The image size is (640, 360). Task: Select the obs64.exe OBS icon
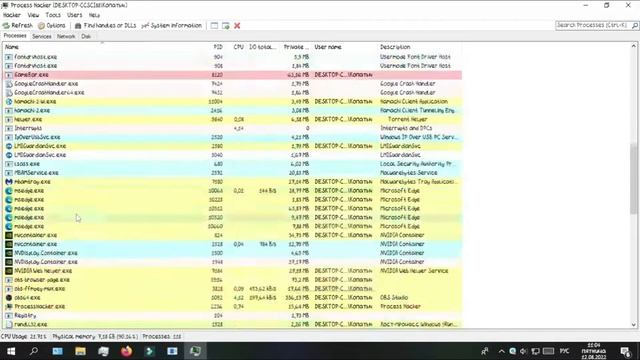(x=9, y=298)
